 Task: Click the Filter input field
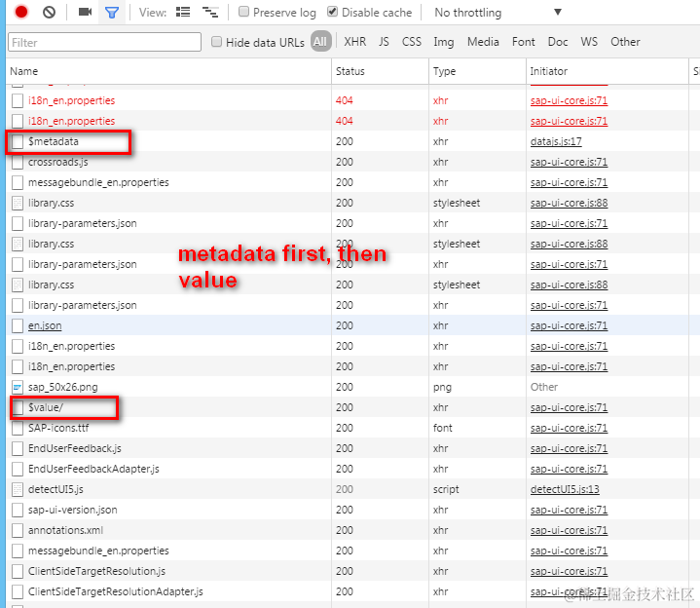coord(104,42)
